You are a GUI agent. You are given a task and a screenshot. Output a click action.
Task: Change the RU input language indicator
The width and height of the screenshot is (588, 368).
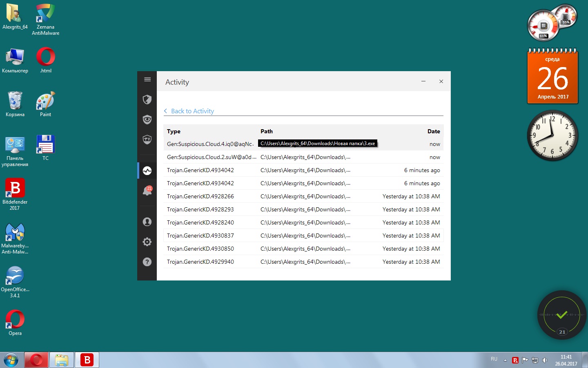494,359
